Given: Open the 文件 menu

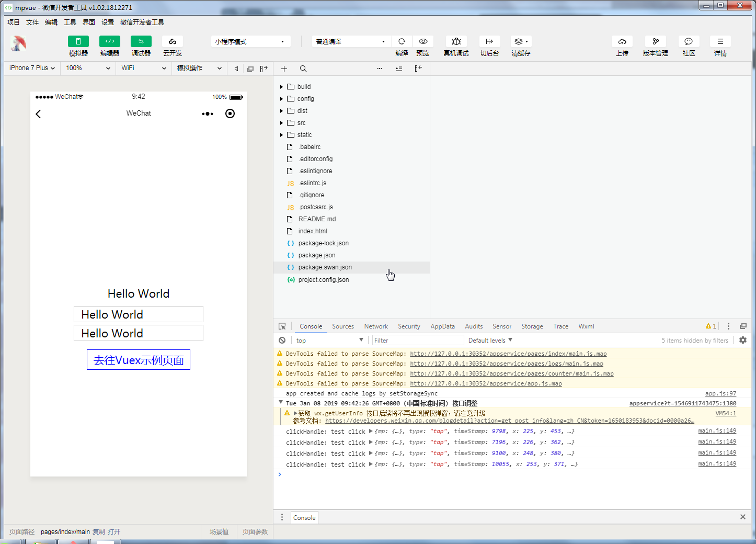Looking at the screenshot, I should tap(32, 22).
